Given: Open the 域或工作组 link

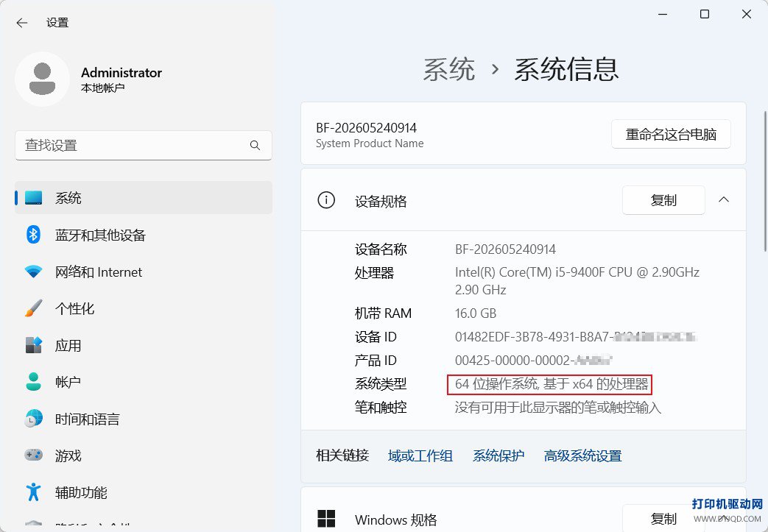Looking at the screenshot, I should (x=420, y=455).
